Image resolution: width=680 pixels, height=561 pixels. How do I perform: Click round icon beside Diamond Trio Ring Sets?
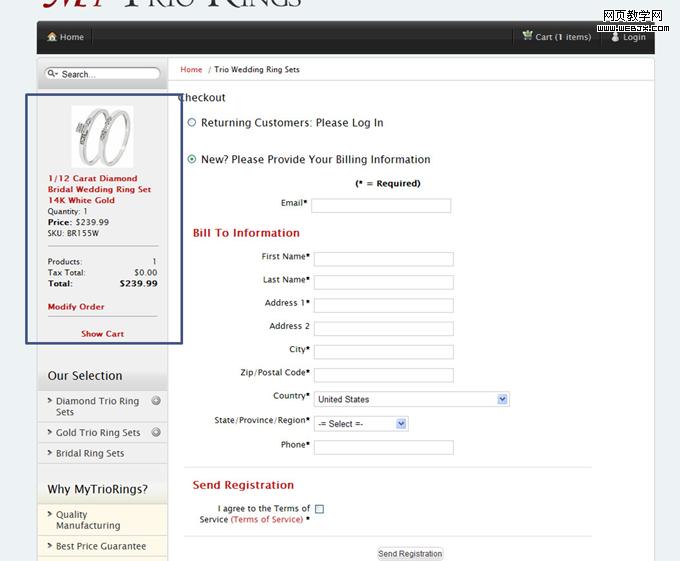[156, 401]
